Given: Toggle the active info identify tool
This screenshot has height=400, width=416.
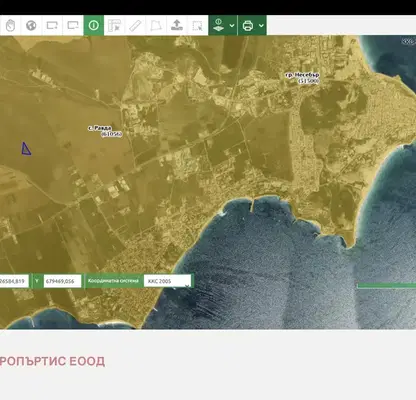Looking at the screenshot, I should point(94,25).
